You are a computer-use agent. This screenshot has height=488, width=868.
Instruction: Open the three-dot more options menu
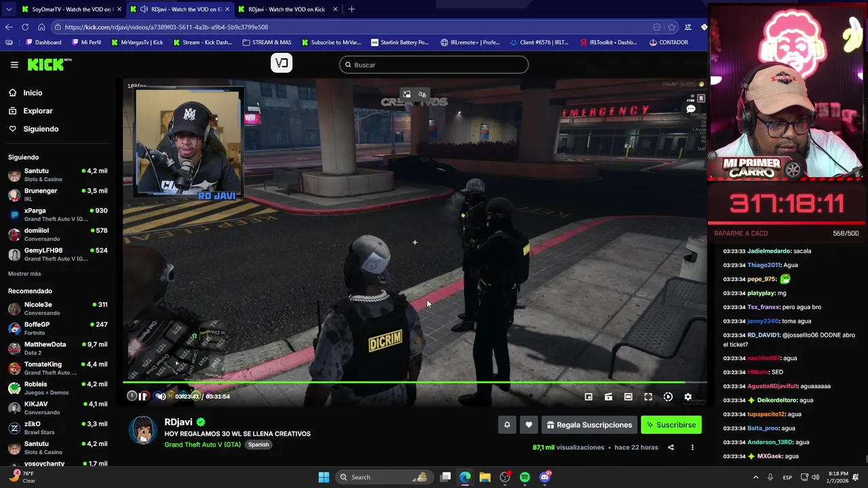(692, 447)
